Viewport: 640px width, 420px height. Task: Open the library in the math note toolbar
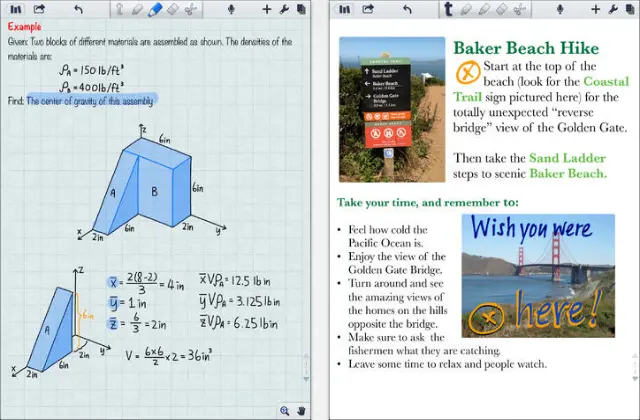click(13, 9)
